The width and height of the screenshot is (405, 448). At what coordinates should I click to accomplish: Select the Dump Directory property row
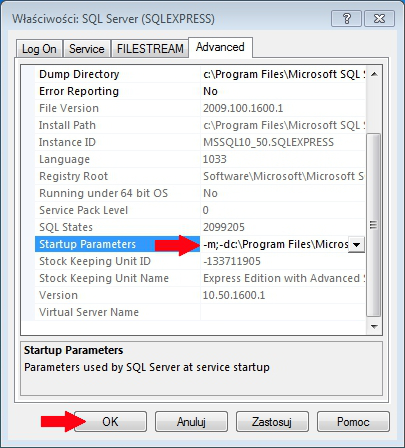(200, 74)
